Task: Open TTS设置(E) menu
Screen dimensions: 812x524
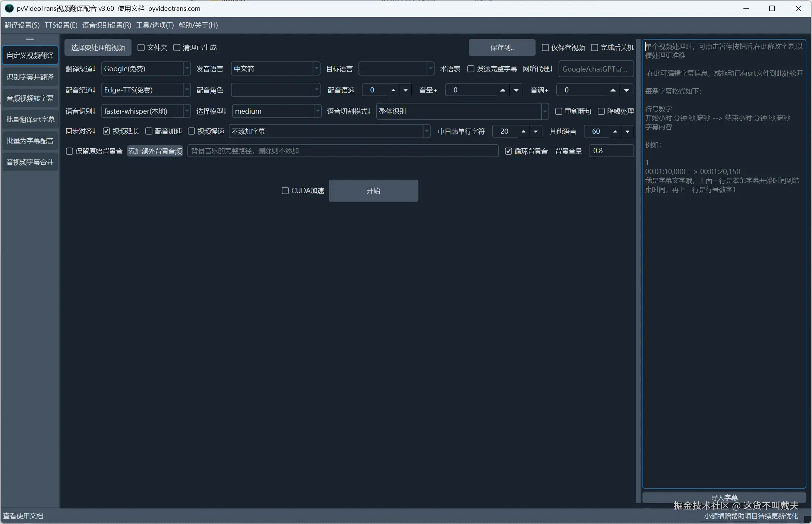Action: tap(61, 25)
